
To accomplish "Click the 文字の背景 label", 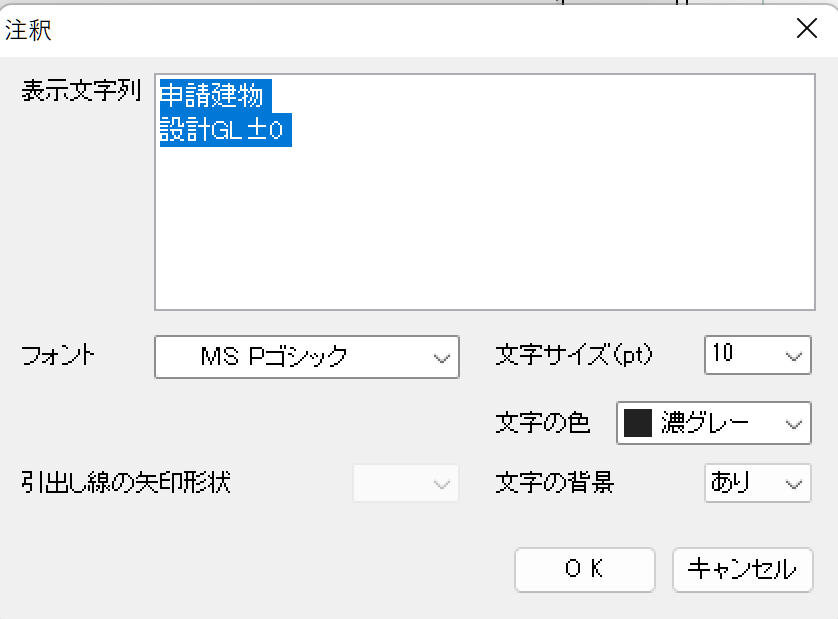I will click(555, 484).
